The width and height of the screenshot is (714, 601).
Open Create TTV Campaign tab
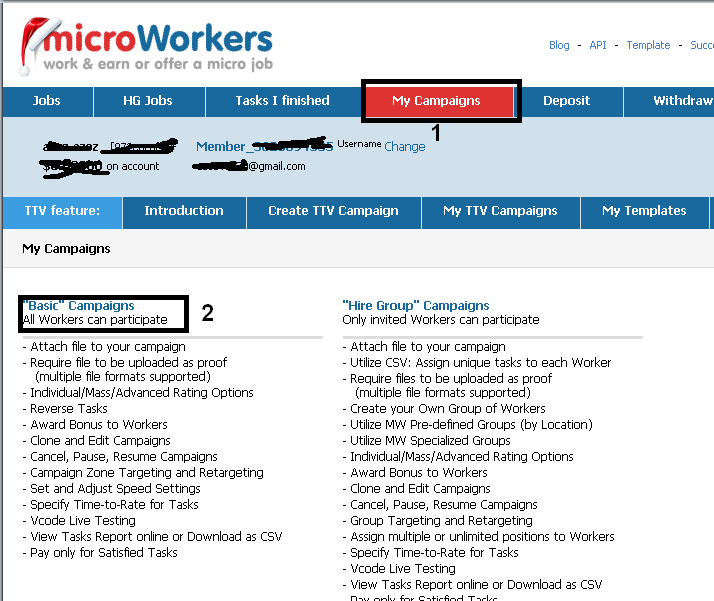point(333,211)
